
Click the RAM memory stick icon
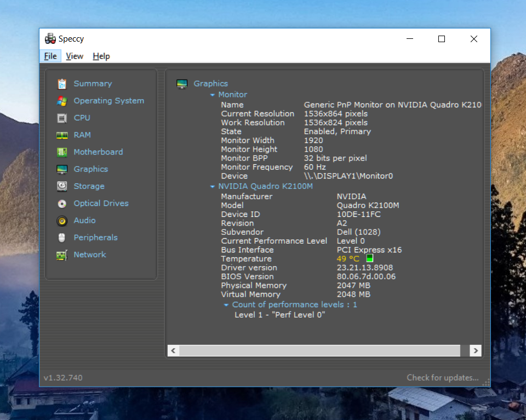[x=62, y=135]
